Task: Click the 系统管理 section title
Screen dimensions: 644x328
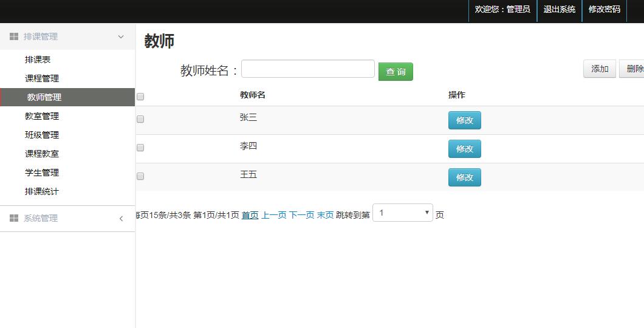Action: (x=41, y=219)
